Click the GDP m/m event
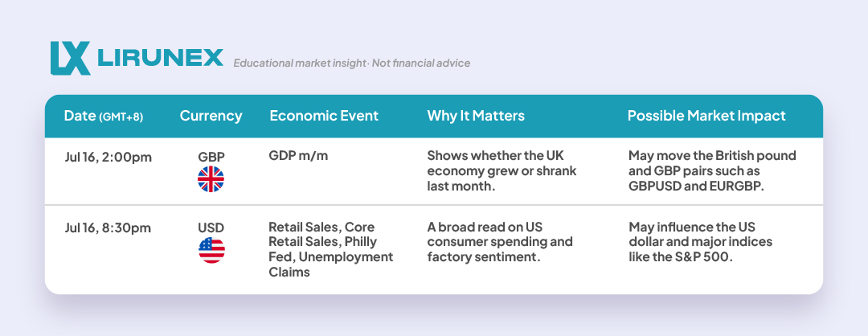The width and height of the screenshot is (868, 336). click(x=298, y=156)
